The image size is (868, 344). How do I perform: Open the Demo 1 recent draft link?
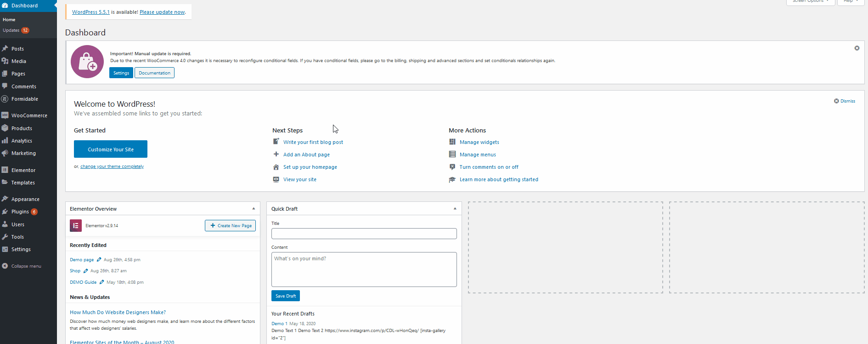pyautogui.click(x=279, y=323)
